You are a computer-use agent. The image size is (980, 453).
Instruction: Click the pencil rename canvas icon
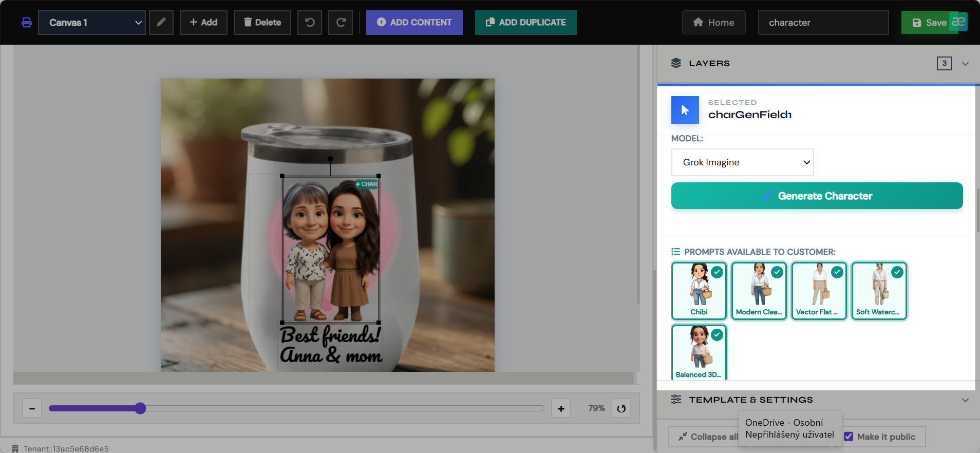tap(161, 22)
